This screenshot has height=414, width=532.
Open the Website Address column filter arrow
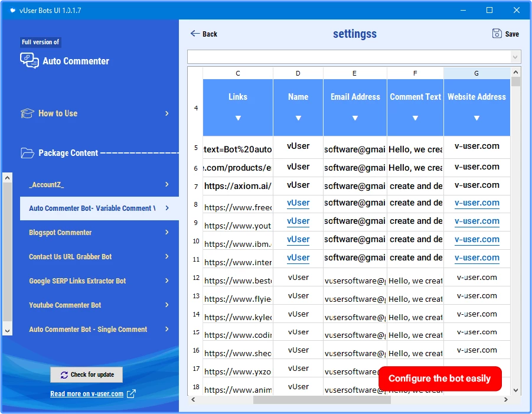point(476,118)
